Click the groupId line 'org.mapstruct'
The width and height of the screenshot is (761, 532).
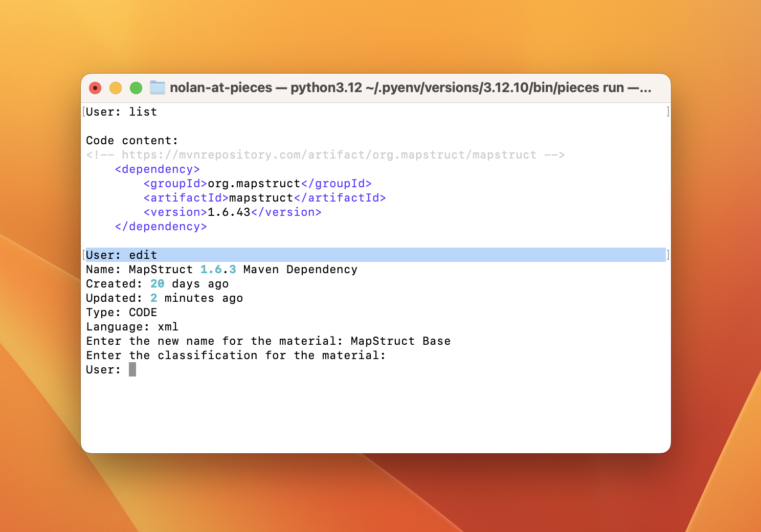(258, 184)
